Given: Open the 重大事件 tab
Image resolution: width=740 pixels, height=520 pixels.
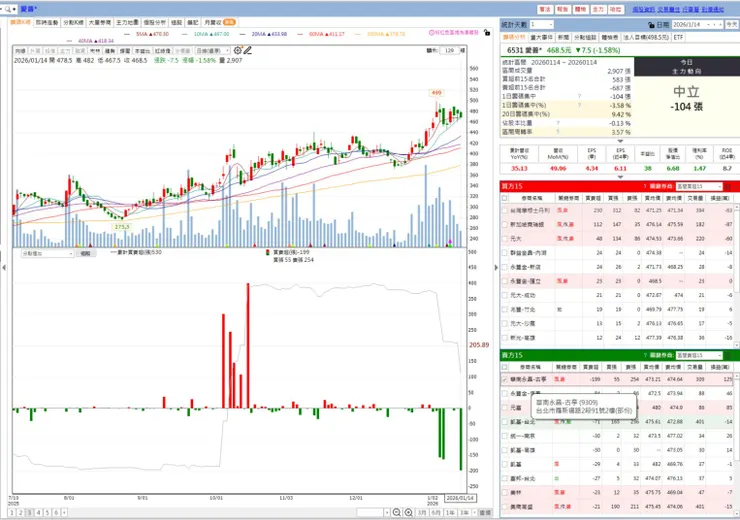Looking at the screenshot, I should 541,37.
